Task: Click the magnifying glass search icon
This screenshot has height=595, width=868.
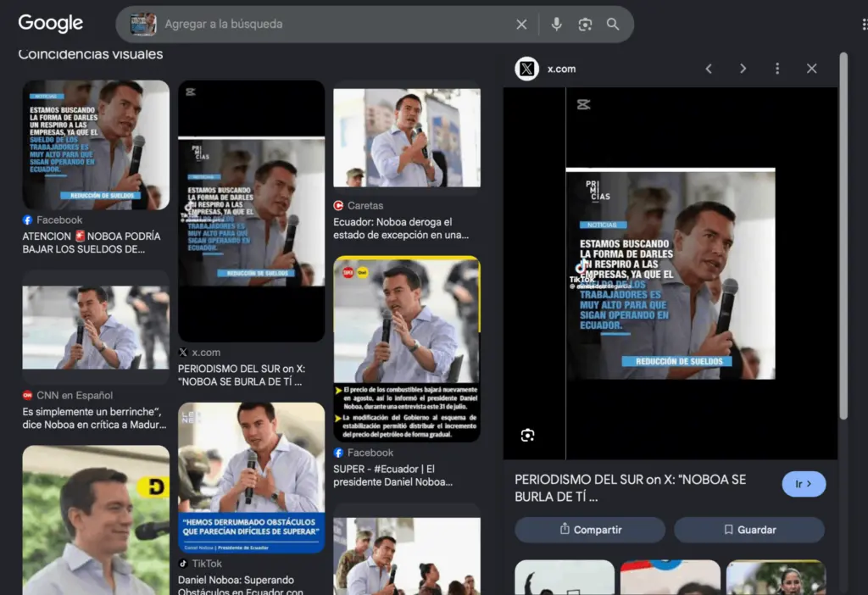Action: [x=613, y=25]
